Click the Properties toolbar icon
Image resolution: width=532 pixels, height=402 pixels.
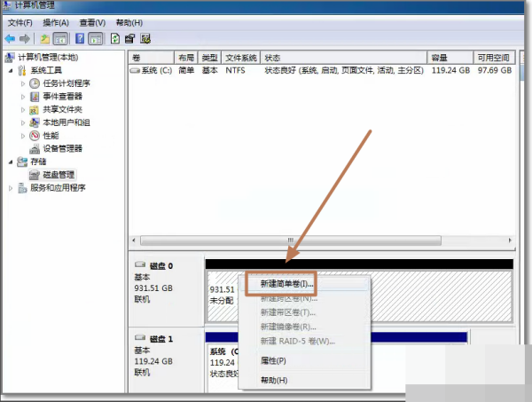pos(130,39)
